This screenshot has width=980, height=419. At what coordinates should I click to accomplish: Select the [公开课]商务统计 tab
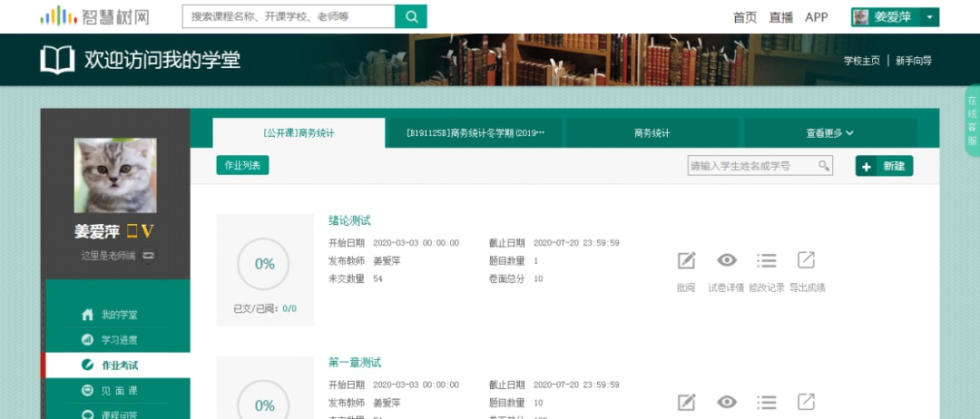pos(299,133)
